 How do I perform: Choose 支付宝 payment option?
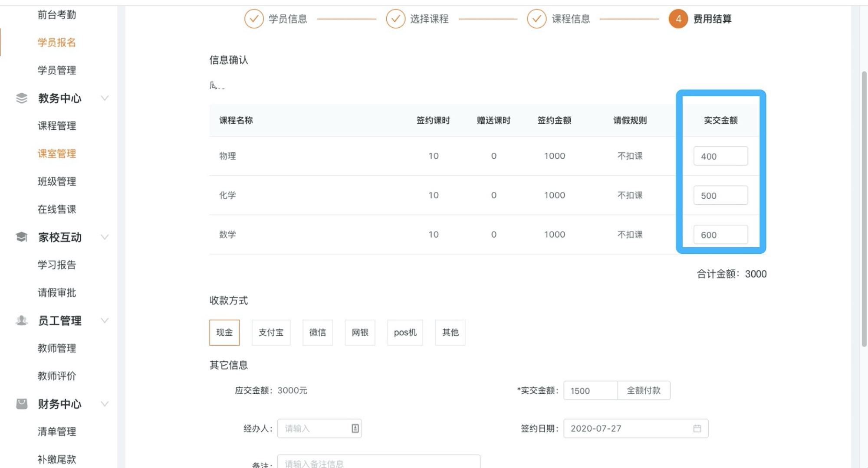coord(271,333)
